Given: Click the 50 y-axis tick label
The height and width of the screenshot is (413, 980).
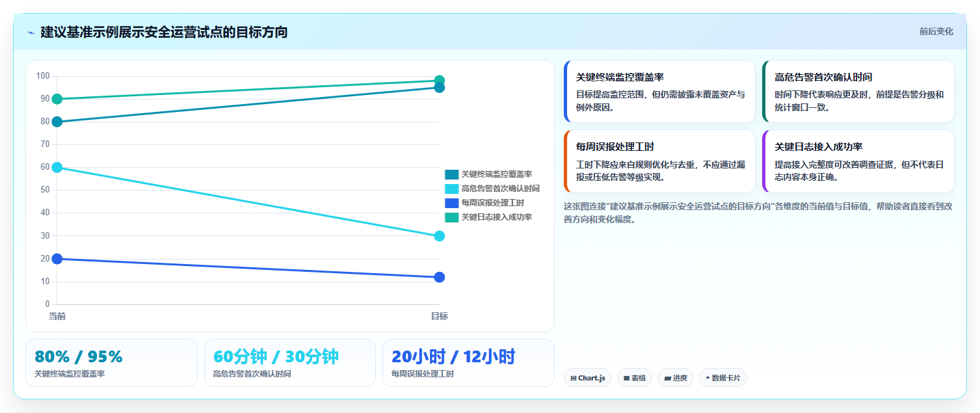Looking at the screenshot, I should pos(45,190).
